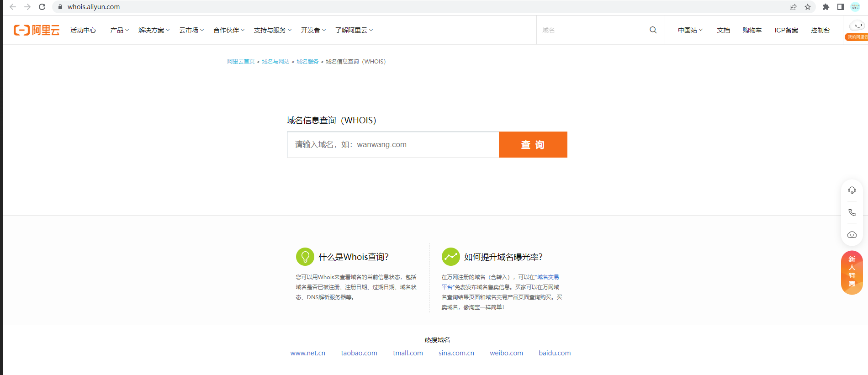Click the 如何提升域名曝光率? heading

(503, 257)
